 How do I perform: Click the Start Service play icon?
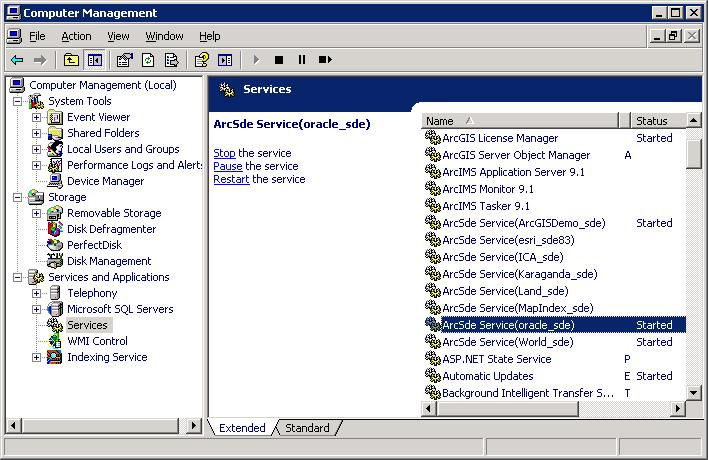point(256,60)
